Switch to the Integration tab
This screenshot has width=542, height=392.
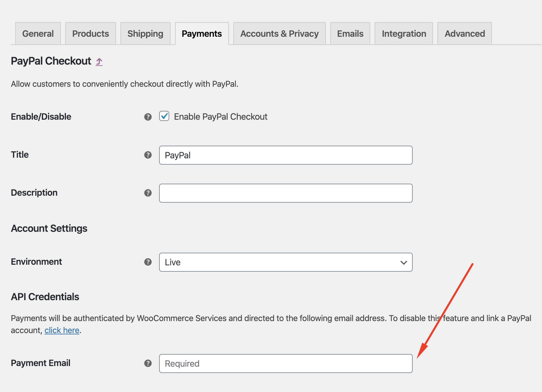pyautogui.click(x=404, y=33)
